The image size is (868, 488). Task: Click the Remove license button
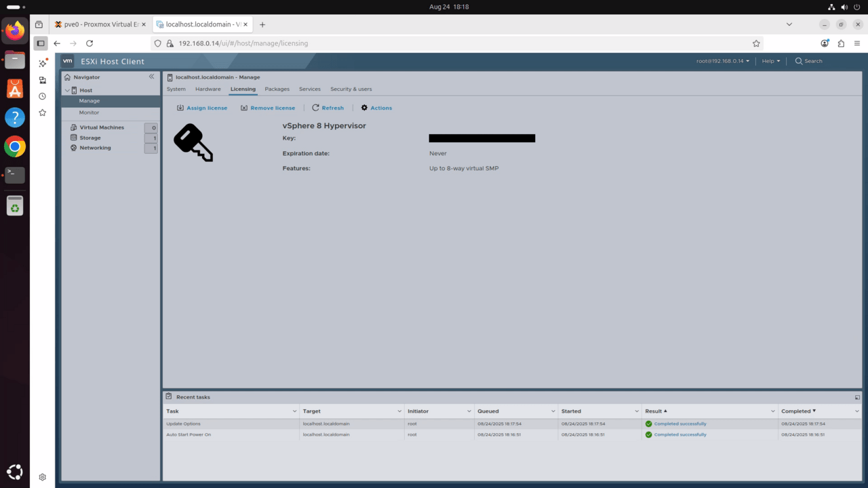pos(268,108)
